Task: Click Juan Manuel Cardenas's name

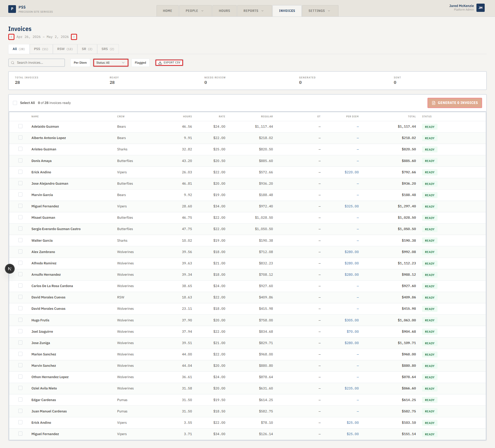Action: click(49, 411)
